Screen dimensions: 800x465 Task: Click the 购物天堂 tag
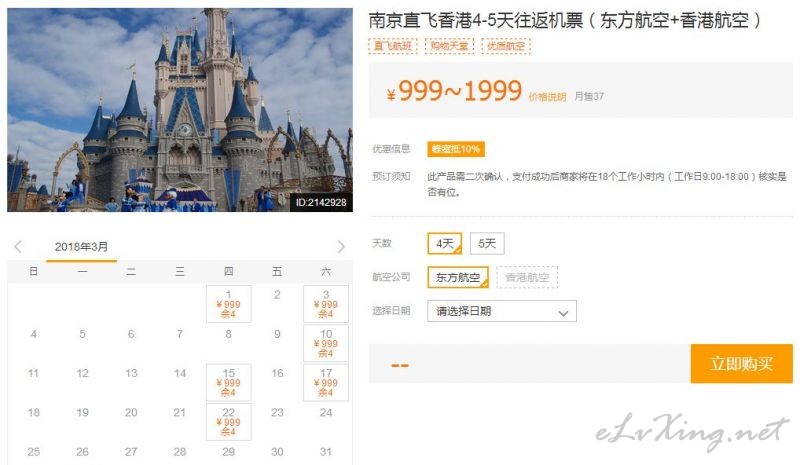click(449, 46)
